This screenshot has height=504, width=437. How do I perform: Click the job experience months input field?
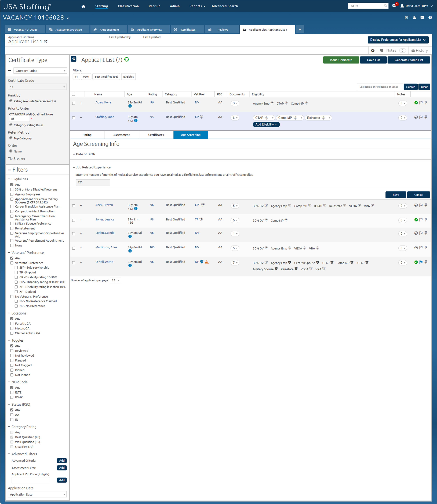(93, 182)
